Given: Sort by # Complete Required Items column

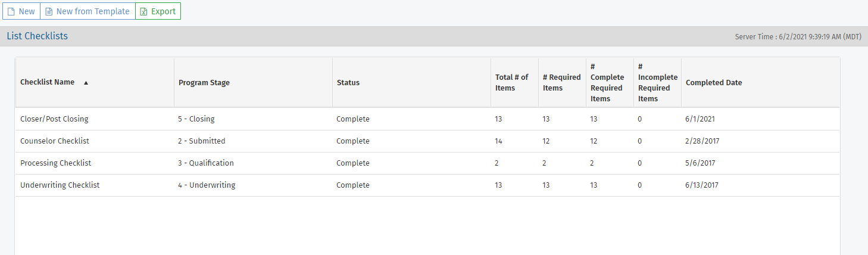Looking at the screenshot, I should pyautogui.click(x=607, y=83).
